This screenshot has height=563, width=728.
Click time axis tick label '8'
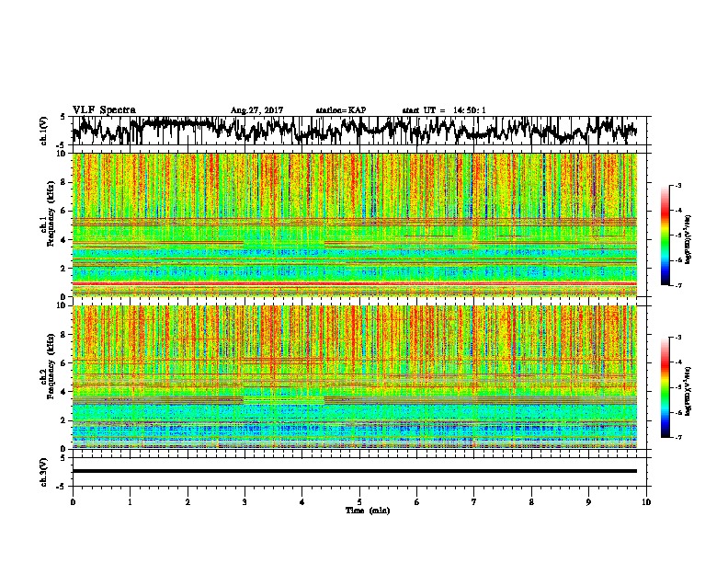(x=531, y=501)
